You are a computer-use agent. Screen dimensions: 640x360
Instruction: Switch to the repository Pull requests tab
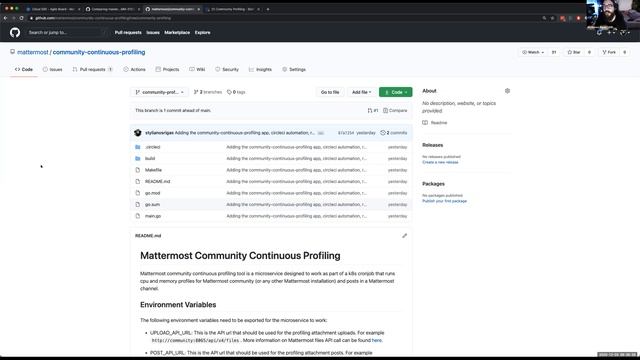coord(92,69)
